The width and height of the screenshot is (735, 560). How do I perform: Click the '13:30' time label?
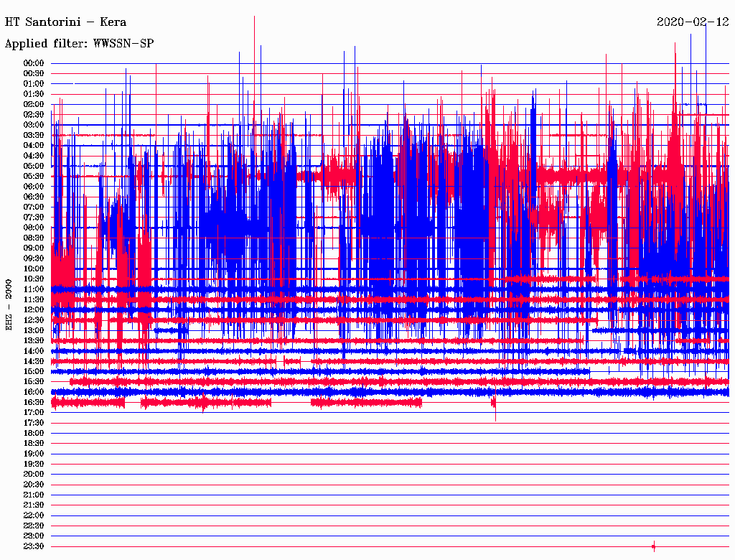[x=34, y=341]
